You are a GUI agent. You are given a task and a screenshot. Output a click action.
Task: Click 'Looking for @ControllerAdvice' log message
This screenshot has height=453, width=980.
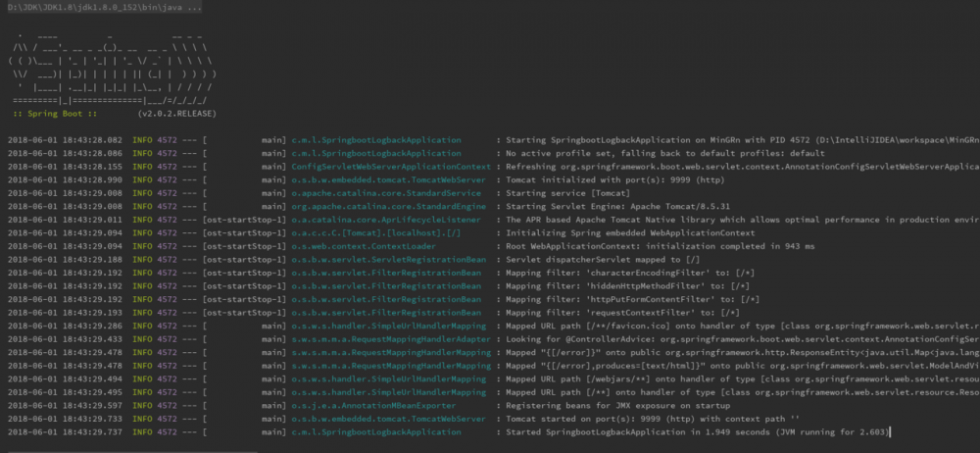[743, 339]
